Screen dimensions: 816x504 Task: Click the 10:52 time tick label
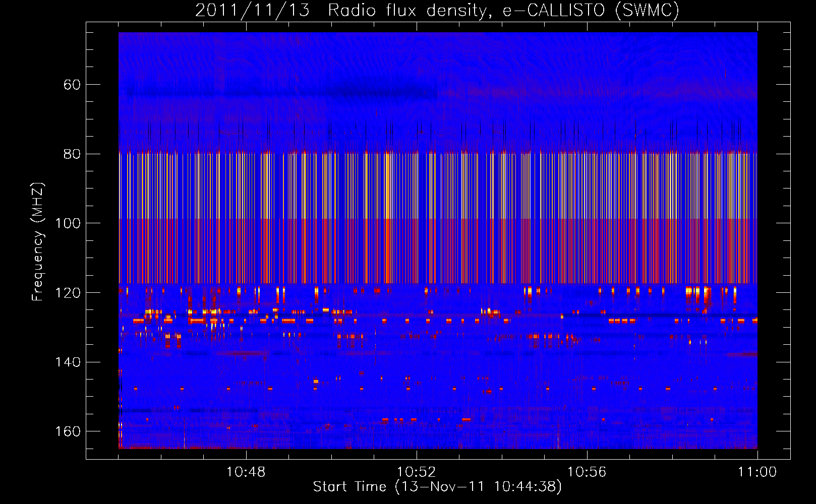416,472
